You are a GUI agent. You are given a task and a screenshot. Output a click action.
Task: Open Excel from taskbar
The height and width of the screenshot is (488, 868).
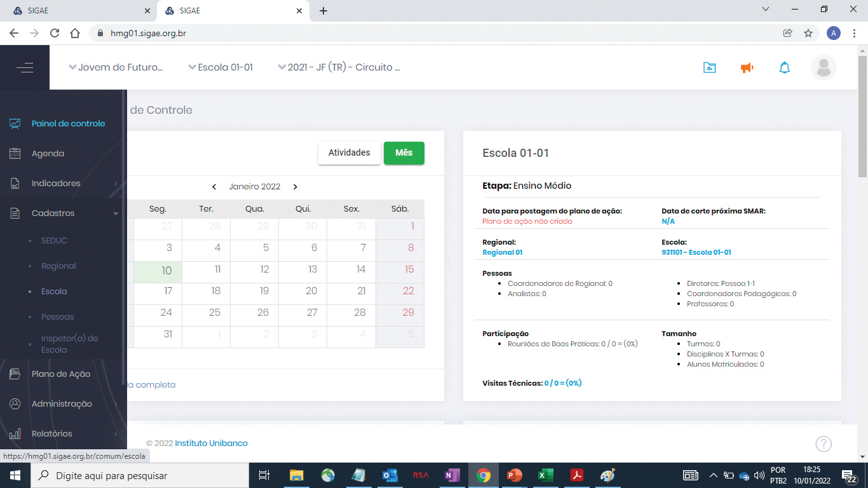tap(545, 475)
